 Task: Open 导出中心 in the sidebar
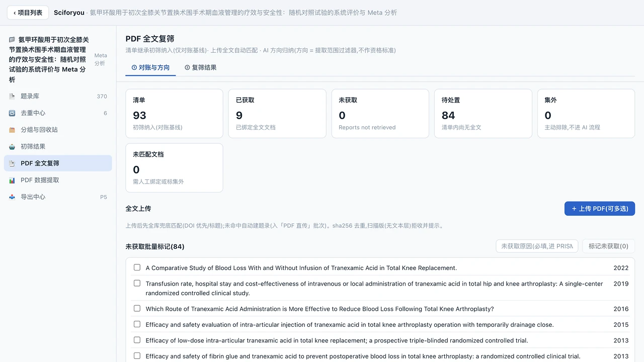pyautogui.click(x=58, y=197)
